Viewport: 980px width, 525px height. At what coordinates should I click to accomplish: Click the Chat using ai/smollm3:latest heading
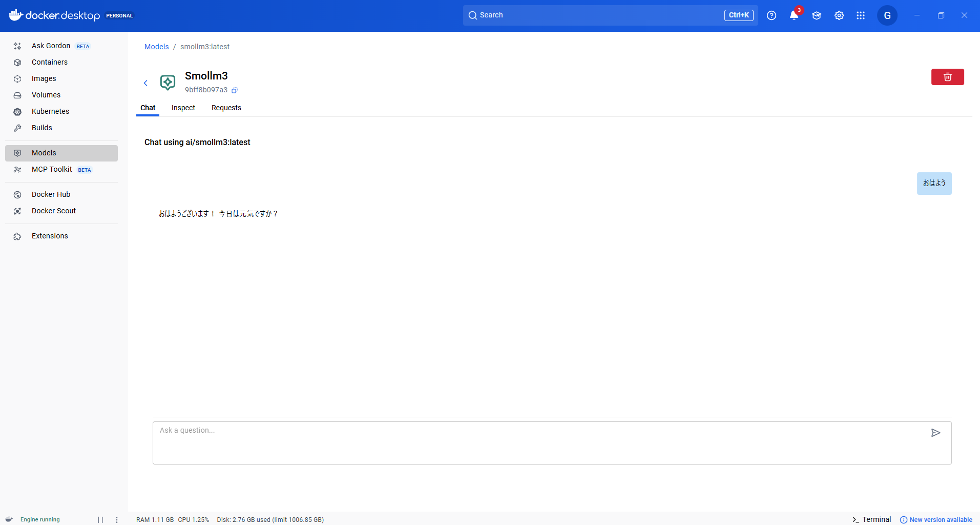click(197, 142)
